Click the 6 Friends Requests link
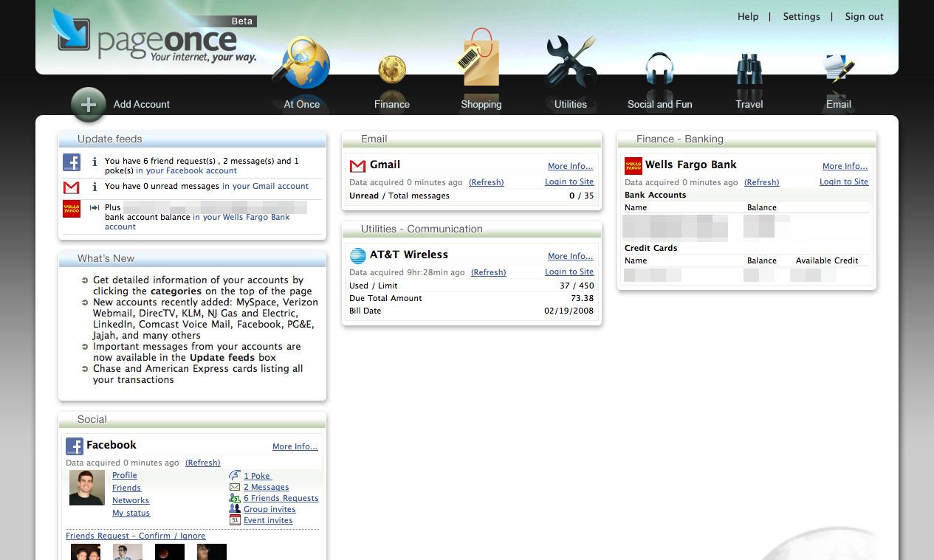 (x=281, y=498)
